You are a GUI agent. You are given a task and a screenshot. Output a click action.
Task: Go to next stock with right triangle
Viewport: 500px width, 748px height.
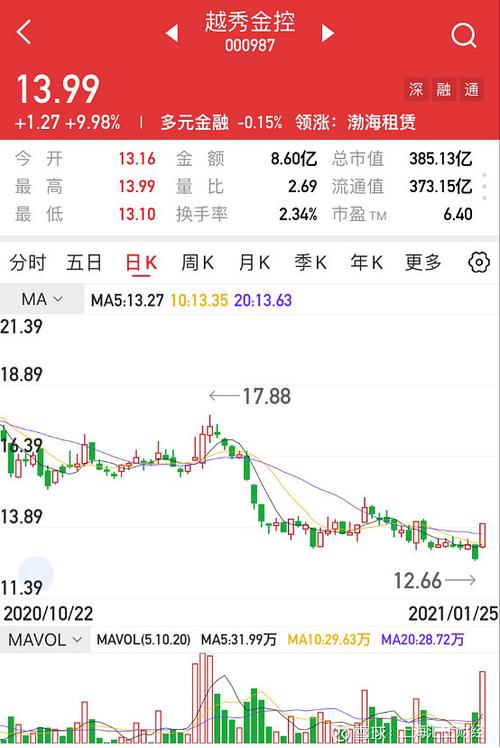pyautogui.click(x=328, y=33)
